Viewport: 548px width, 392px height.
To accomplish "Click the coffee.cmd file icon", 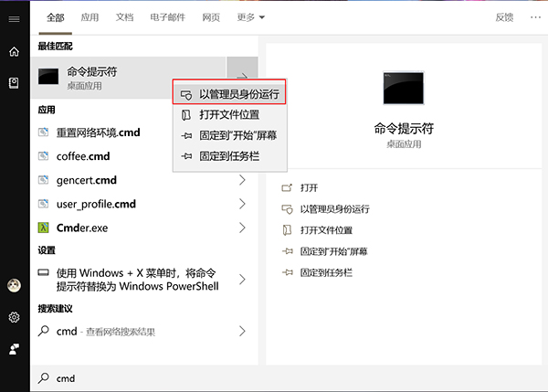I will [x=43, y=156].
